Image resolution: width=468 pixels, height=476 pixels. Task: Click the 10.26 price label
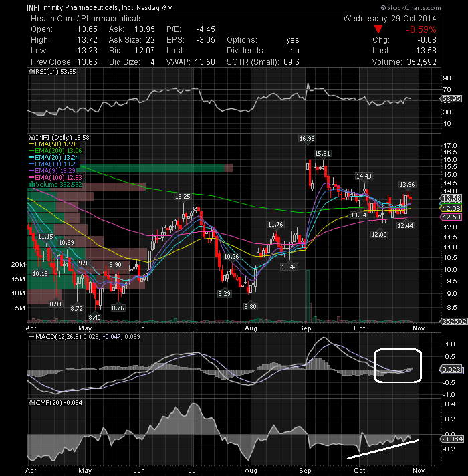point(231,257)
